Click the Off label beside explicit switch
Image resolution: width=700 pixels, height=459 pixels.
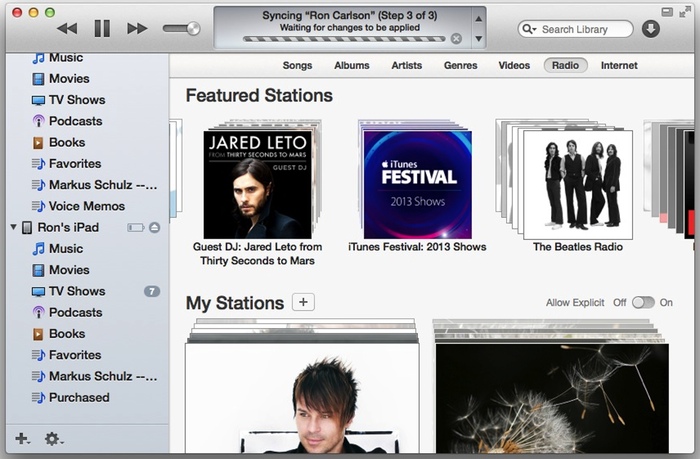click(x=620, y=303)
